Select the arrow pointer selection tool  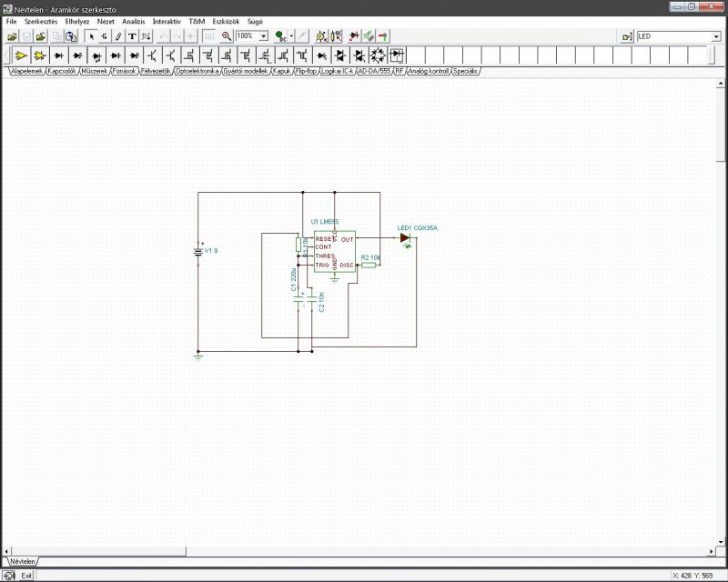point(91,36)
